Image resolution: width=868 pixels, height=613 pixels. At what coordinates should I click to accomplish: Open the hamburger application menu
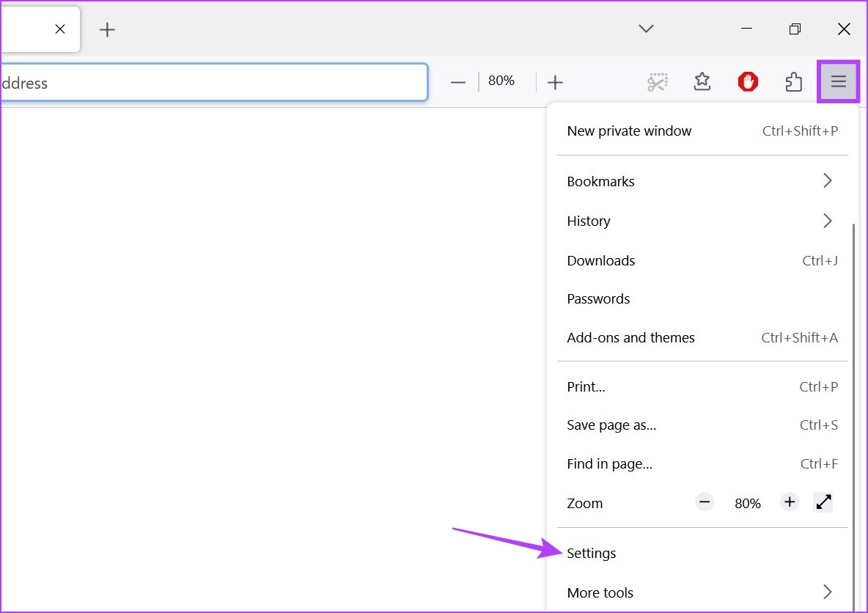pyautogui.click(x=838, y=81)
